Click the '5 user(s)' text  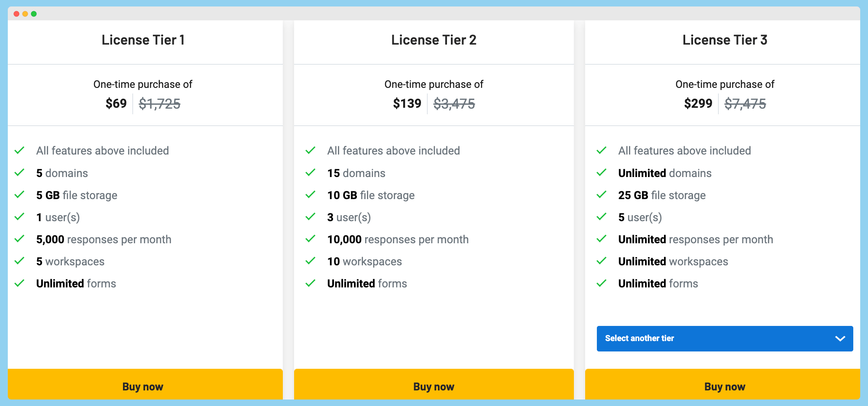[640, 217]
